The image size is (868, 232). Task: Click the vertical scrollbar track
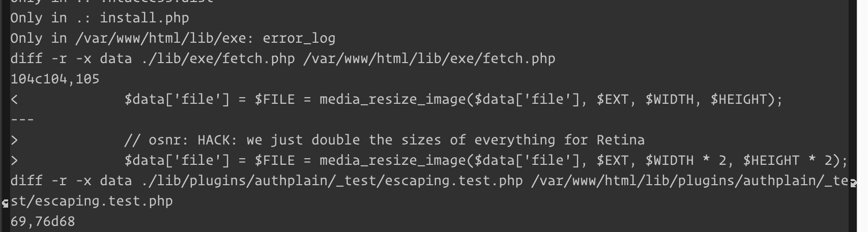(860, 116)
